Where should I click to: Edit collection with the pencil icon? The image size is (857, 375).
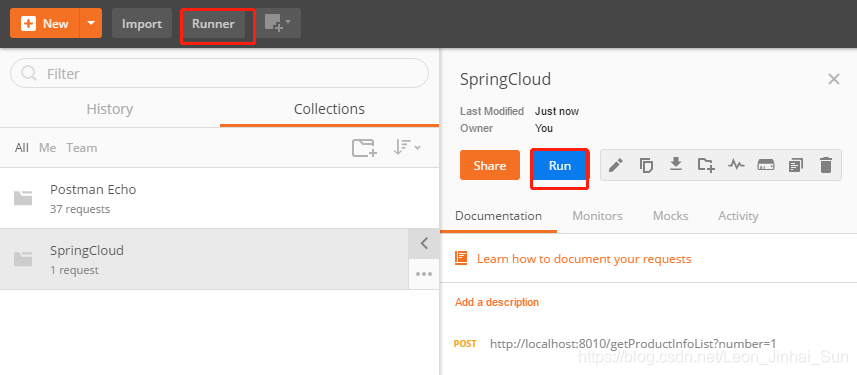click(616, 165)
